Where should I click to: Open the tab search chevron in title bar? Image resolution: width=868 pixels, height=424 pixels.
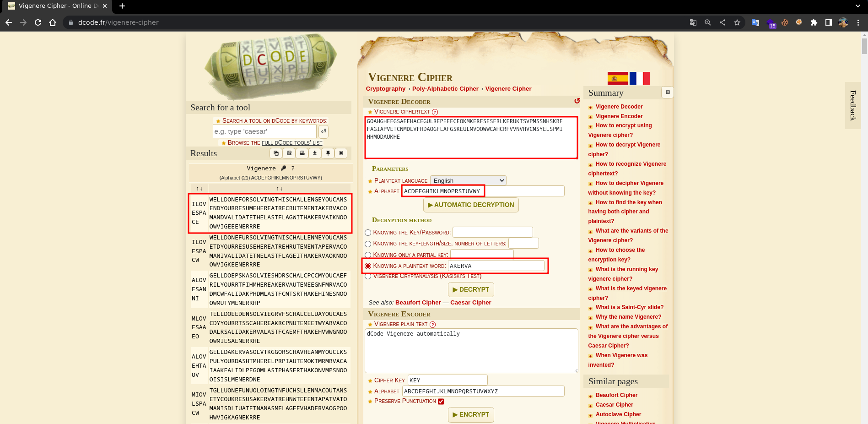point(857,6)
